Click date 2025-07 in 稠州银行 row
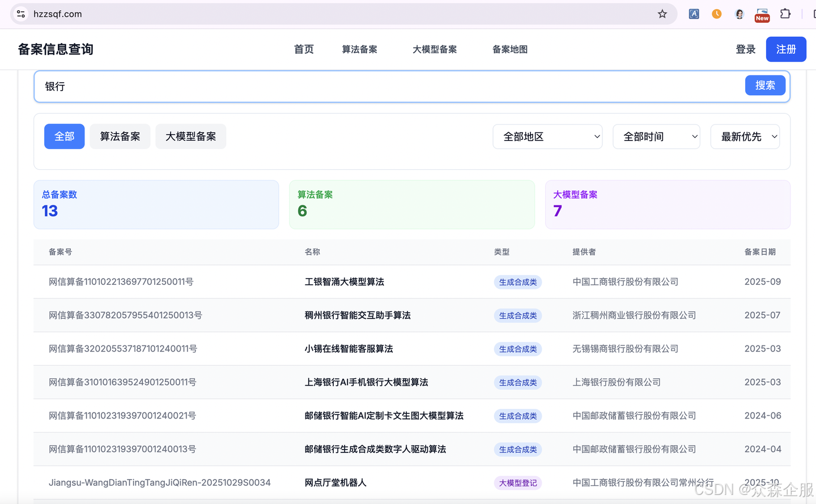Screen dimensions: 816x504 click(x=763, y=315)
